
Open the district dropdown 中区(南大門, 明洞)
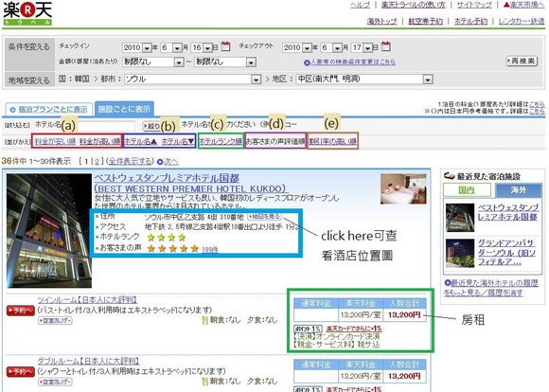(364, 80)
